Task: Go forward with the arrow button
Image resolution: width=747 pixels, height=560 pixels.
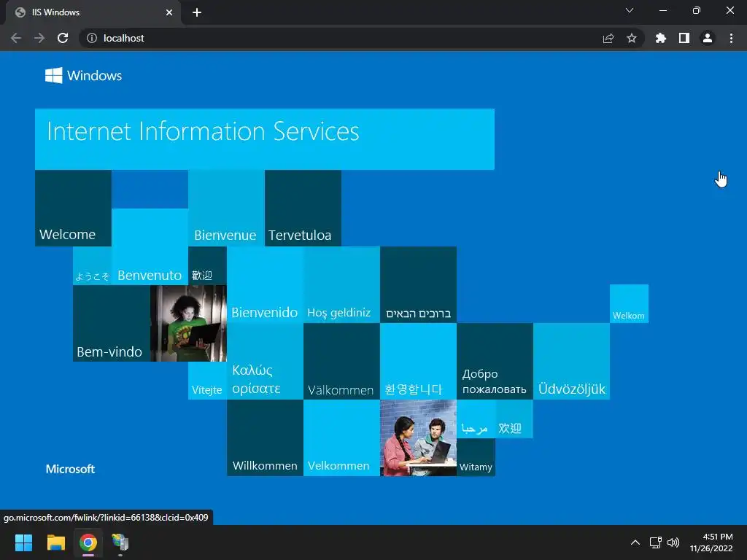Action: pyautogui.click(x=39, y=38)
